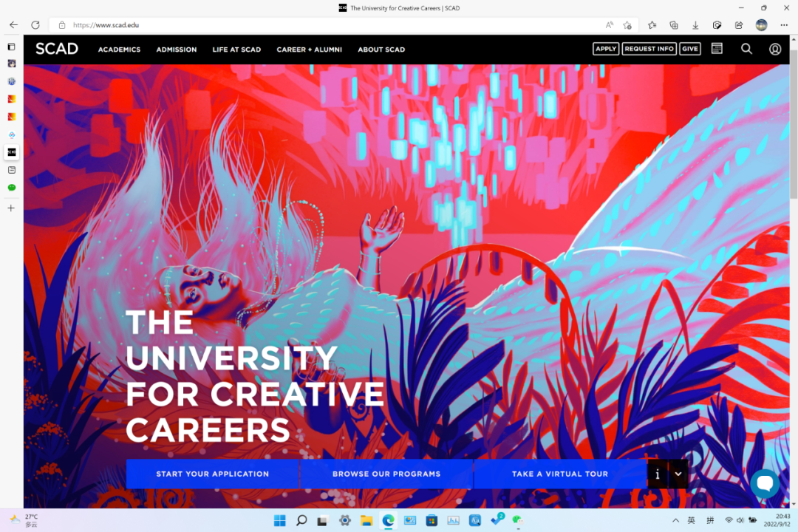This screenshot has height=532, width=798.
Task: Open the Windows Start menu
Action: [x=280, y=520]
